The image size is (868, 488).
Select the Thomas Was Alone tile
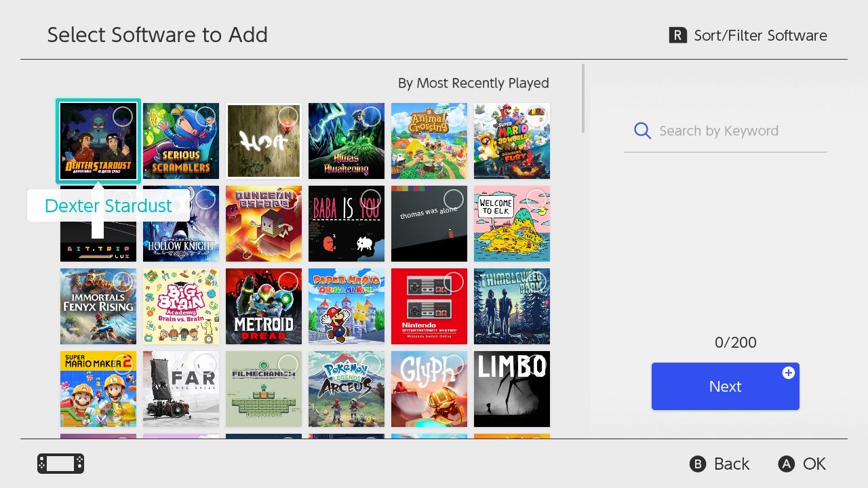click(x=429, y=224)
